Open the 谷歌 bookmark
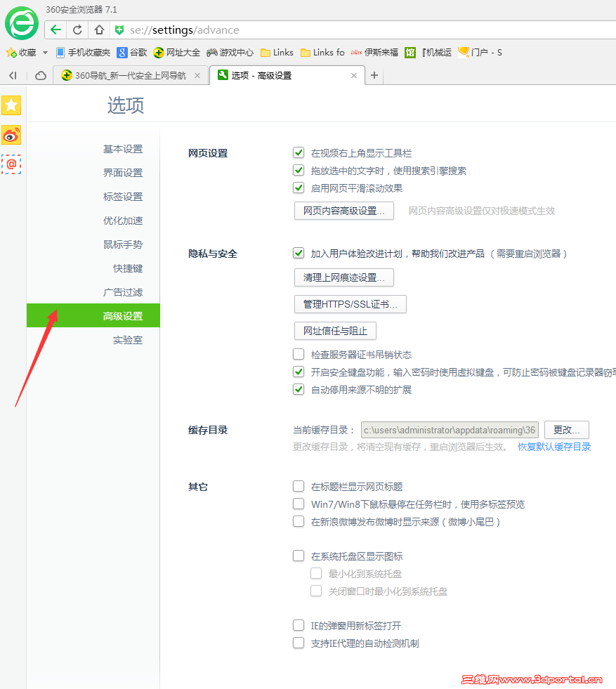This screenshot has width=616, height=689. click(132, 53)
